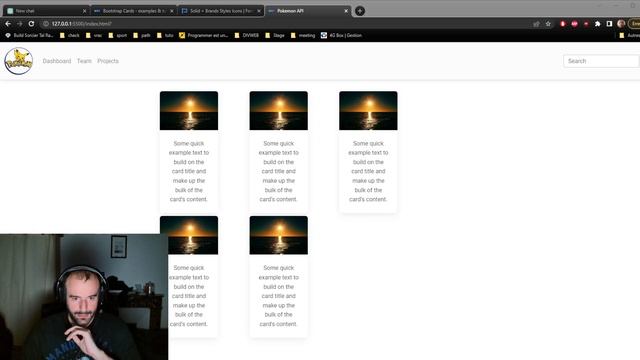Open the Programmer est un... bookmark
The height and width of the screenshot is (360, 640).
pos(204,36)
